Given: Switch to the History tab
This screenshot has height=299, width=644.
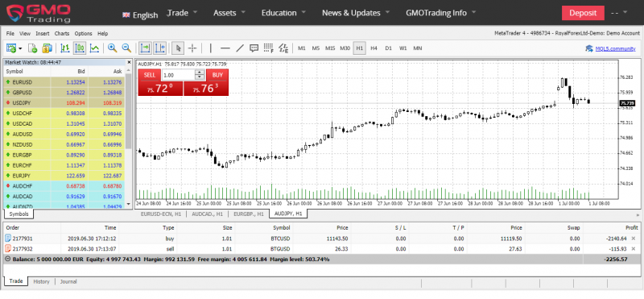Looking at the screenshot, I should tap(42, 282).
